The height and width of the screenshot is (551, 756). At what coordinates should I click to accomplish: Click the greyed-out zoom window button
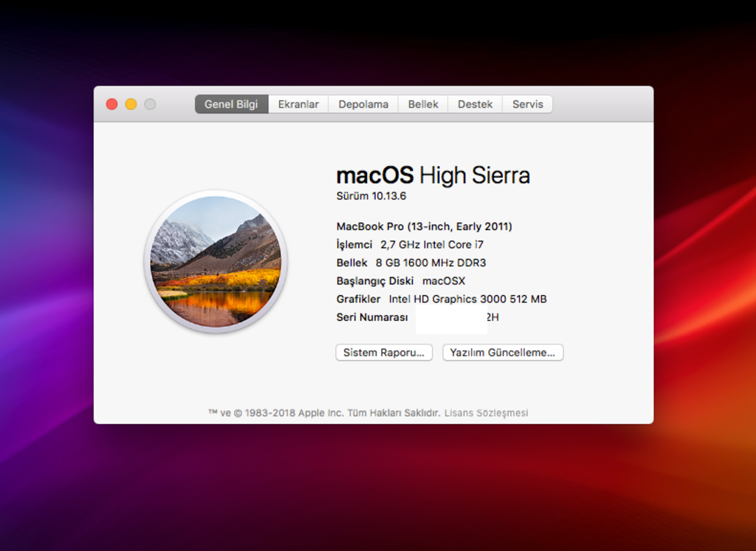click(x=150, y=104)
